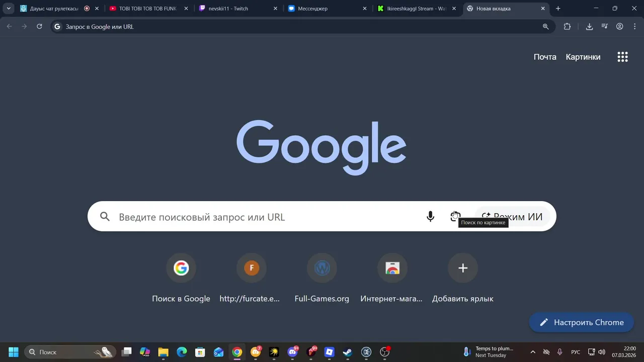Launch Microsoft Edge from the taskbar
Screen dimensions: 644x362
point(182,352)
